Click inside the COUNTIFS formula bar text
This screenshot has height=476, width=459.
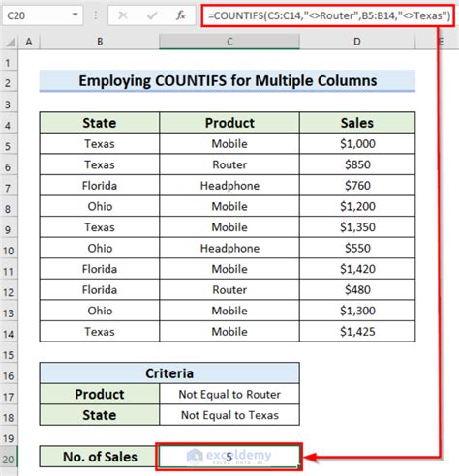point(328,15)
